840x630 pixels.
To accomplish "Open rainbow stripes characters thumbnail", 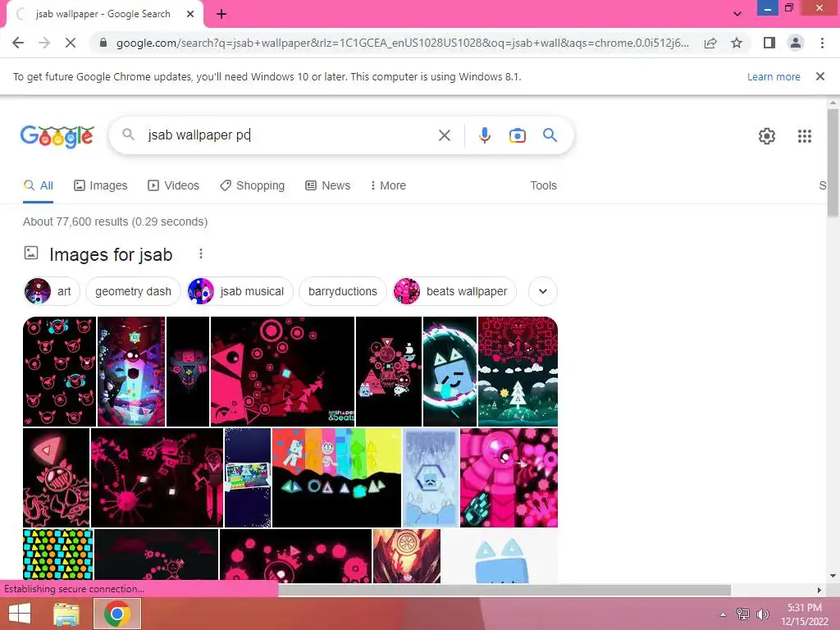I will pyautogui.click(x=336, y=478).
